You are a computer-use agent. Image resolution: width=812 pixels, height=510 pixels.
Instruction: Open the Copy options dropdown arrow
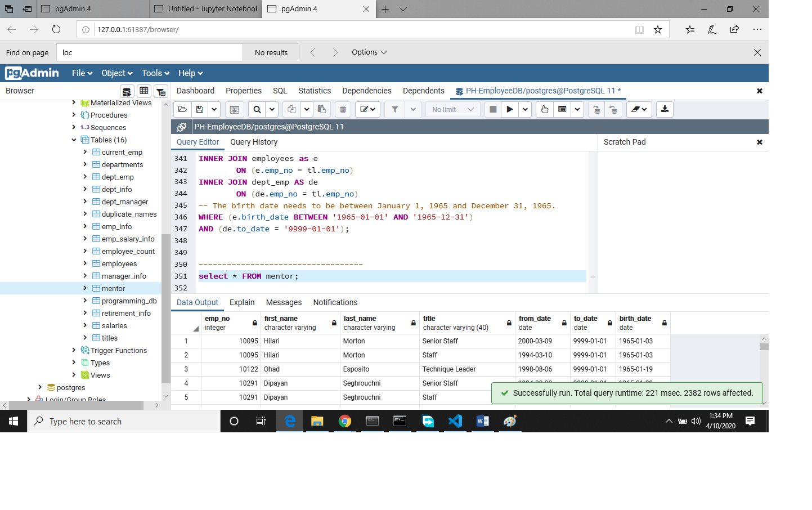point(307,109)
